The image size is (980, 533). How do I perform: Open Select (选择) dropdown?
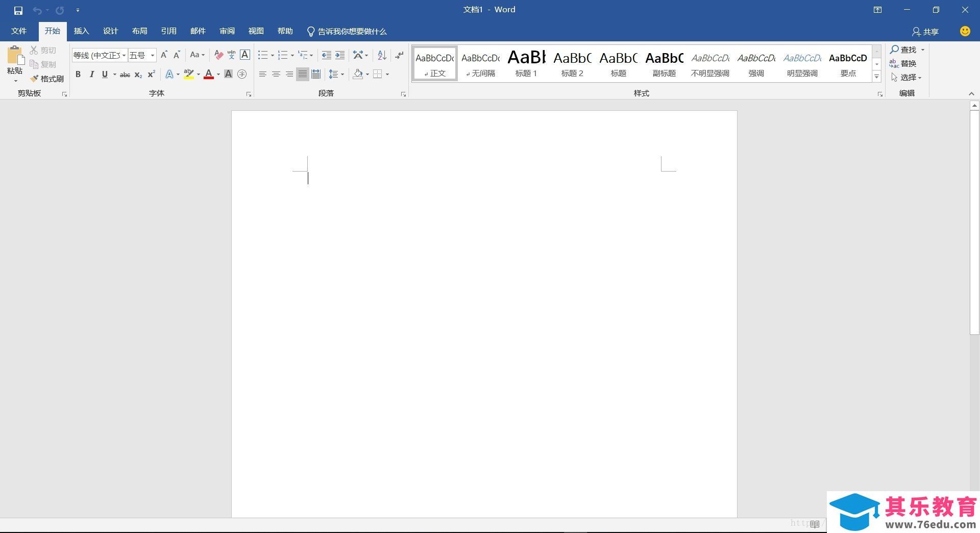[906, 77]
